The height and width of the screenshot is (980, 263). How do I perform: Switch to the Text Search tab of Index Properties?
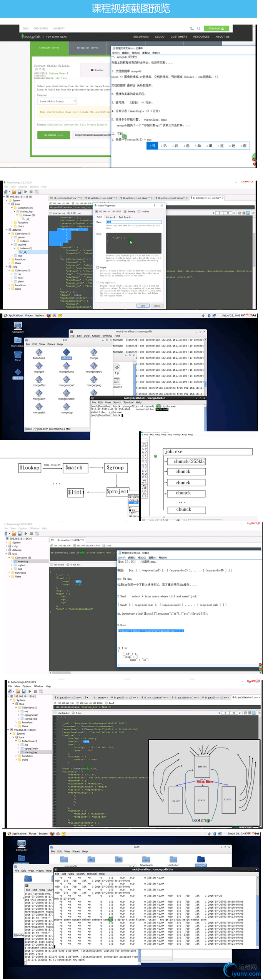[125, 217]
